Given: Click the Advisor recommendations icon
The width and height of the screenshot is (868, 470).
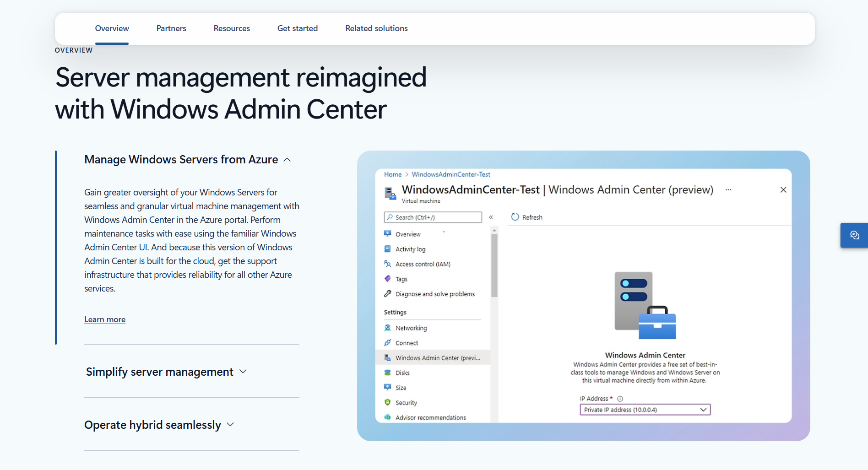Looking at the screenshot, I should pyautogui.click(x=387, y=417).
